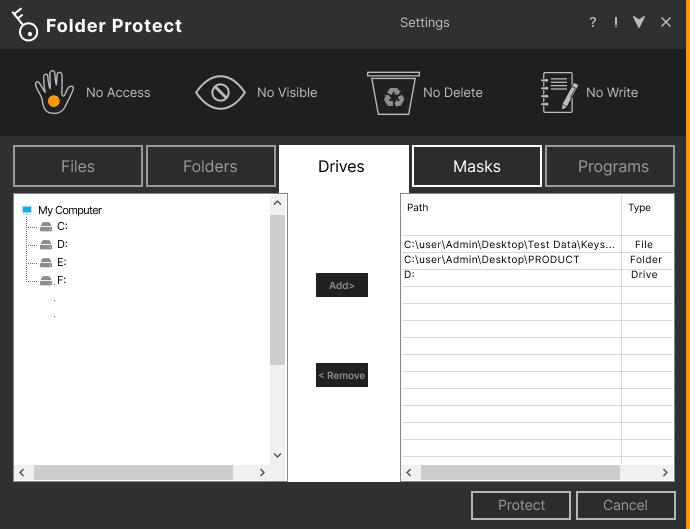Click the < Remove button
The width and height of the screenshot is (690, 529).
pyautogui.click(x=342, y=375)
